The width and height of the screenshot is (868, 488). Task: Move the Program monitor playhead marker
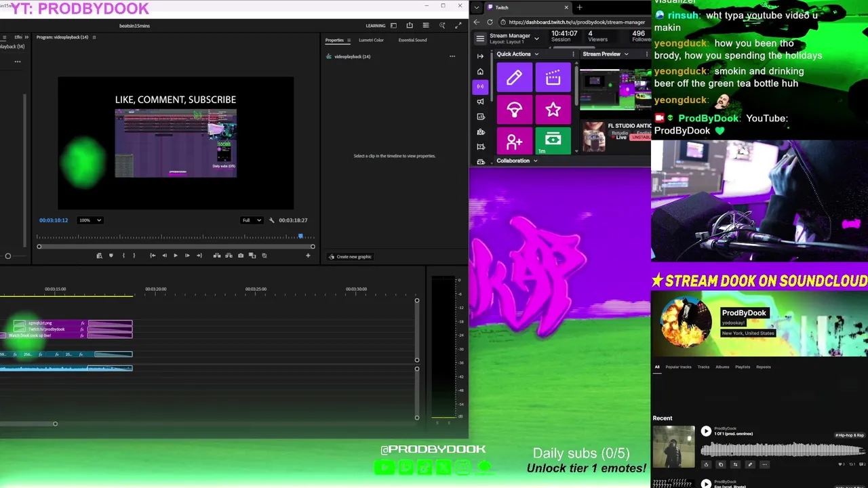click(x=300, y=236)
